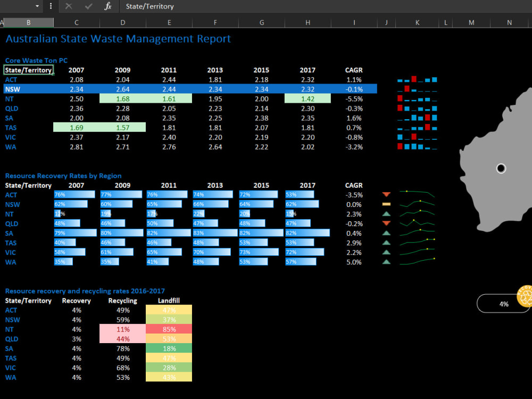Click the yellow recycling recovery icon

point(525,296)
